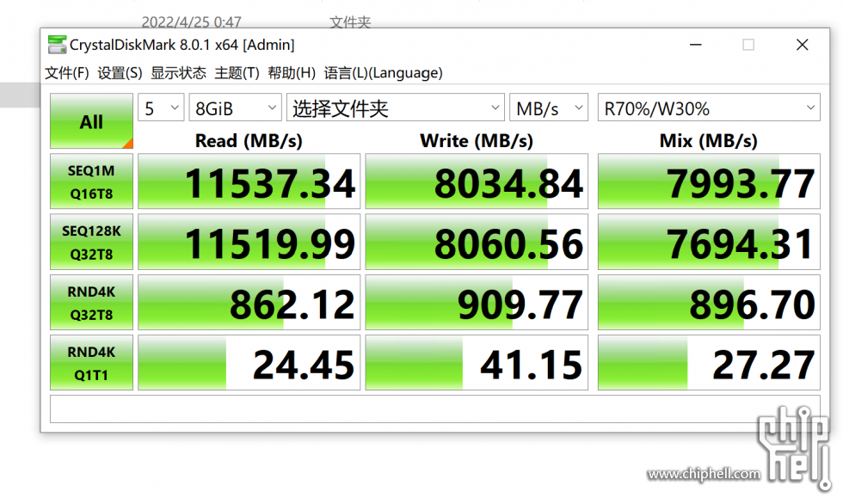Click the Mix (MB/s) column header
843x504 pixels.
[709, 141]
